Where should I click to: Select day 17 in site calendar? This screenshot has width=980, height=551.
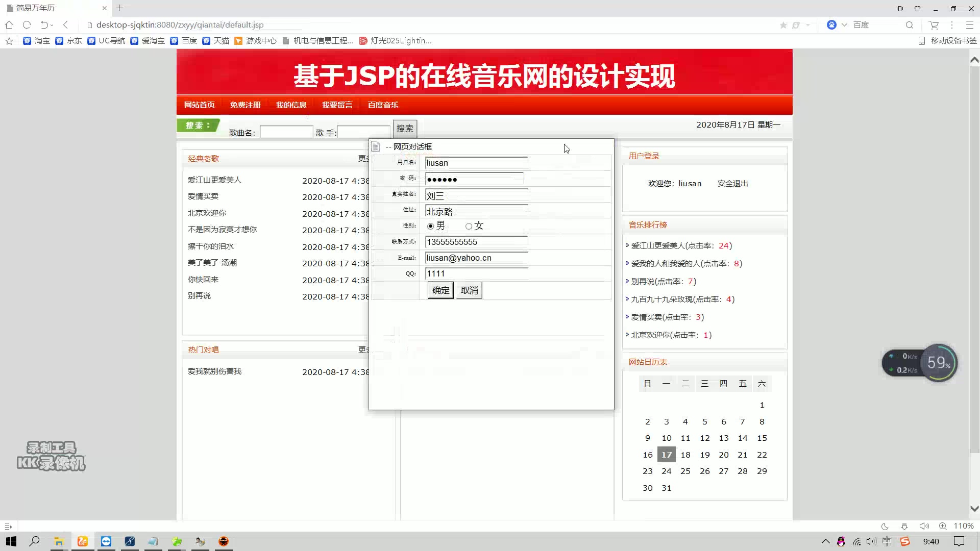point(667,455)
